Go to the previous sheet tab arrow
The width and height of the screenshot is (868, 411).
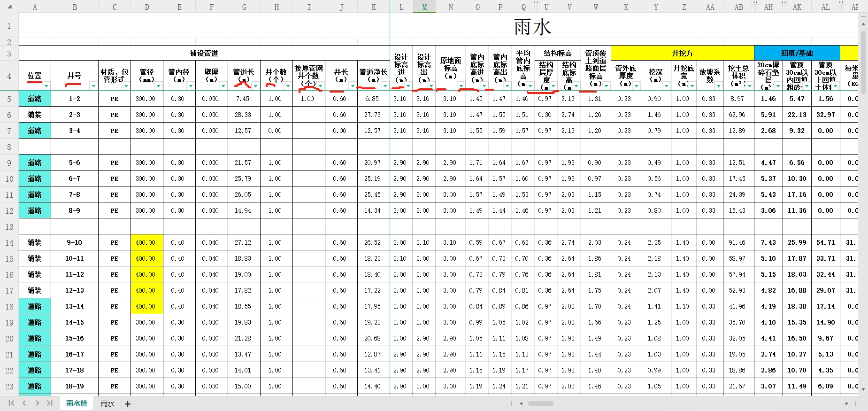point(24,403)
